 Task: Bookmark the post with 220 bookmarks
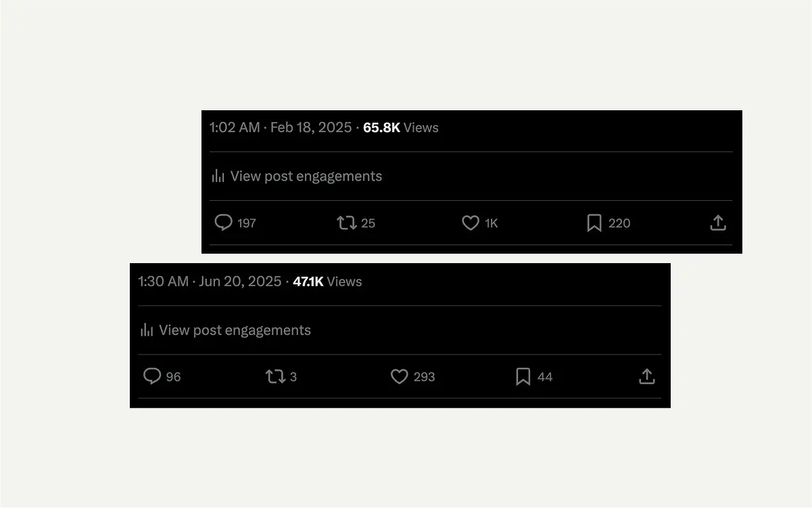click(594, 223)
